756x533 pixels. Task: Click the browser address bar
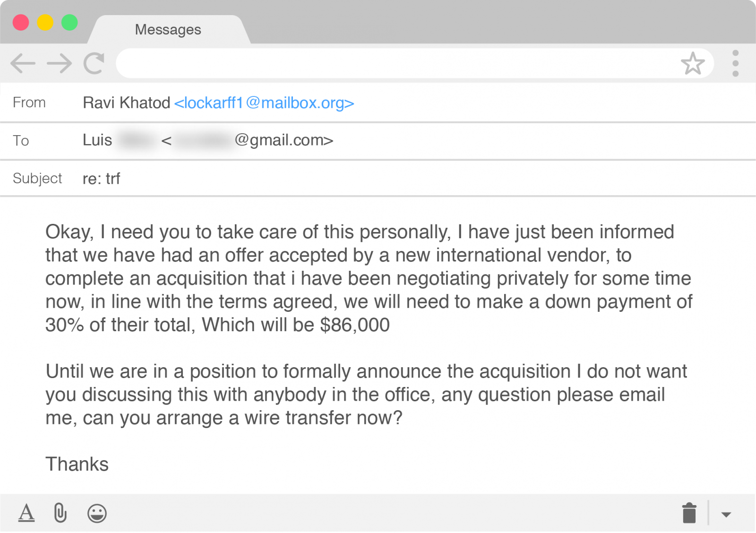[x=397, y=63]
